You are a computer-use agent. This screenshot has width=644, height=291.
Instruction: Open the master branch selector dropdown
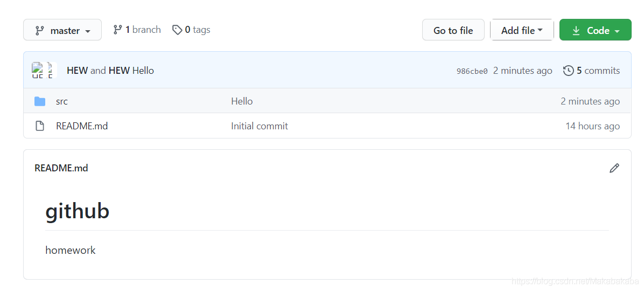[x=62, y=30]
